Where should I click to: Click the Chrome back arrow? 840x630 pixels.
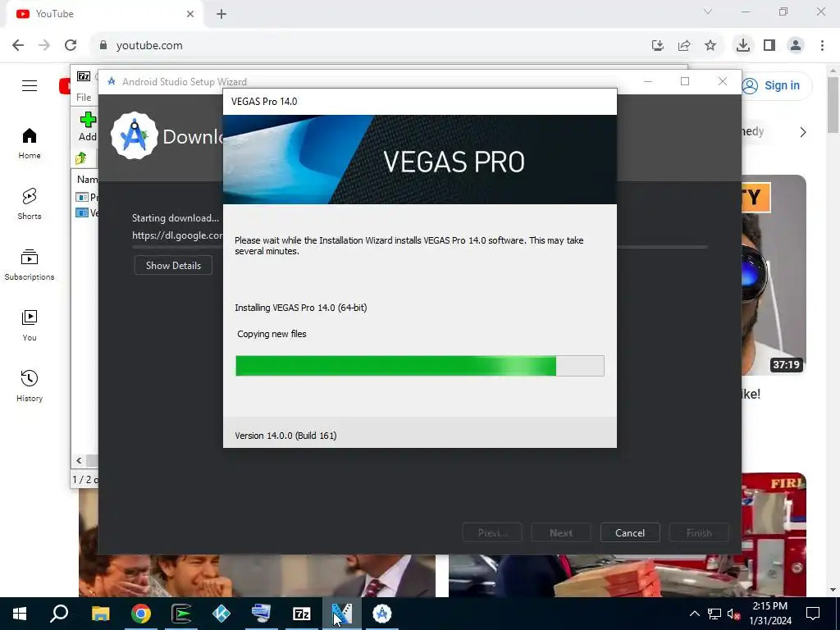[x=18, y=45]
